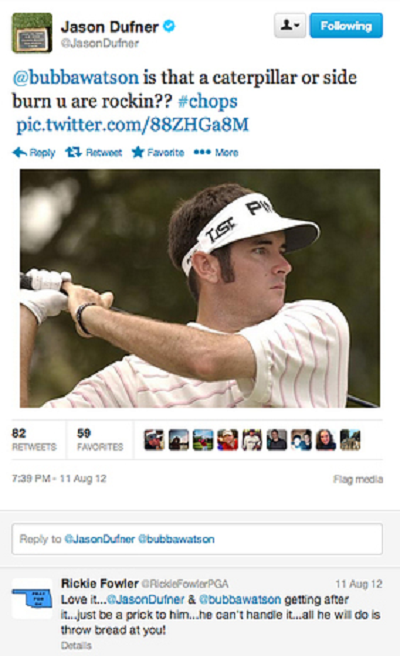Open the @bubbawatson mention in the tweet
400x656 pixels.
(x=76, y=78)
